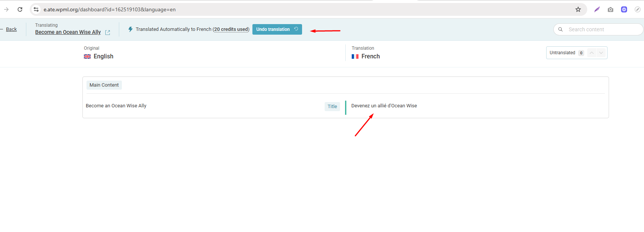Open site information icon in address bar

click(36, 9)
